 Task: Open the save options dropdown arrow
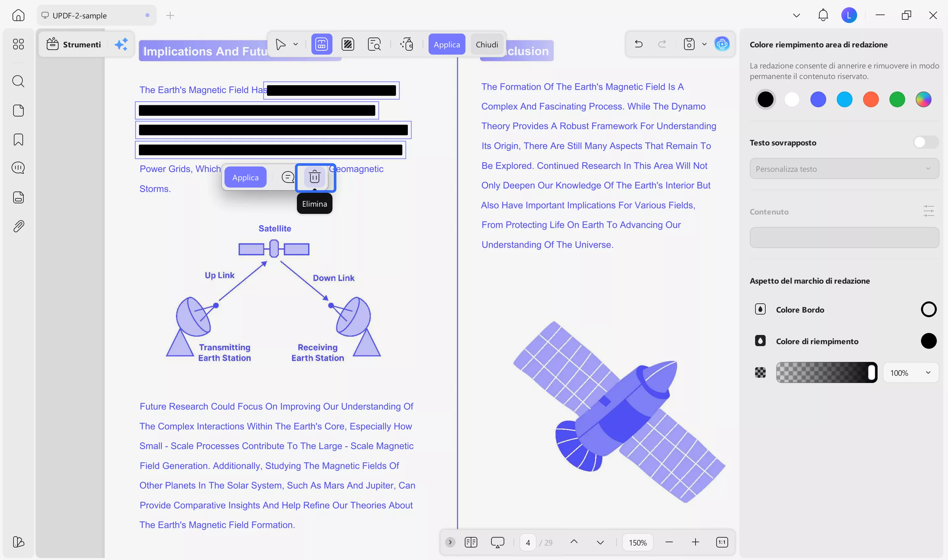pos(704,44)
